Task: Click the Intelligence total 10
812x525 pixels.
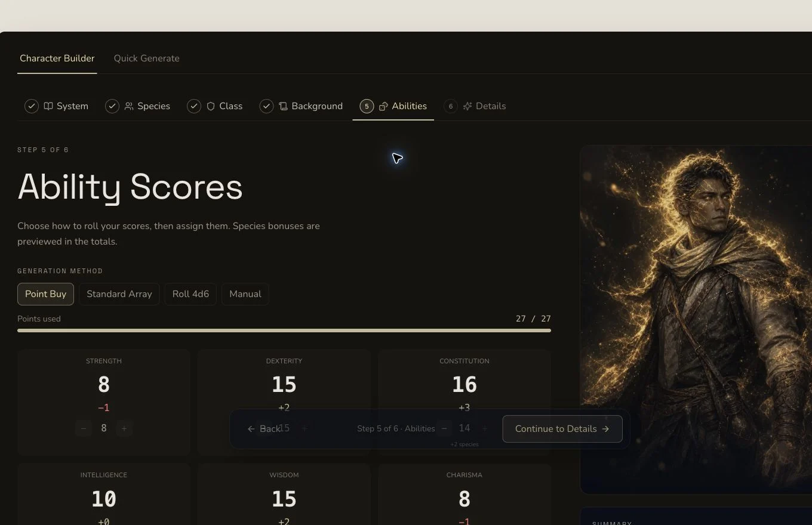Action: 104,499
